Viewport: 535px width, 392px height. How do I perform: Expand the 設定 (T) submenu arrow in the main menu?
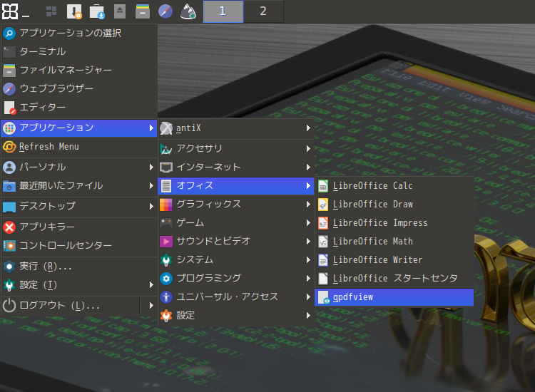click(x=151, y=284)
